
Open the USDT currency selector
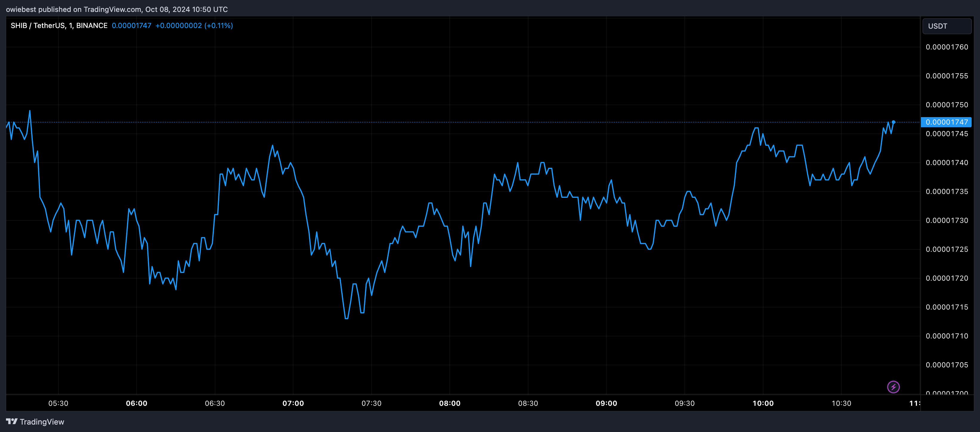click(x=947, y=26)
